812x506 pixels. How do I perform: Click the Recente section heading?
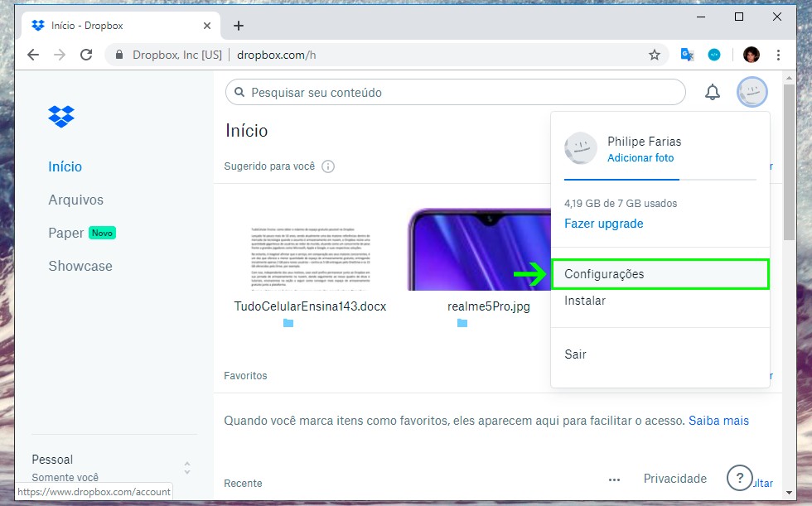click(243, 484)
